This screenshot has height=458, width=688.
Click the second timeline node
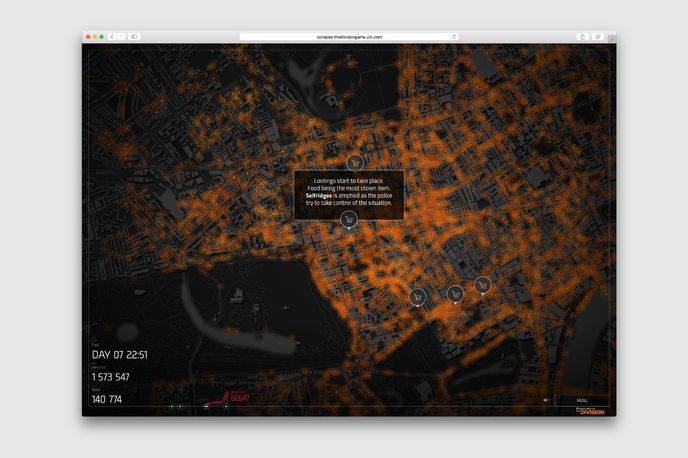point(180,406)
